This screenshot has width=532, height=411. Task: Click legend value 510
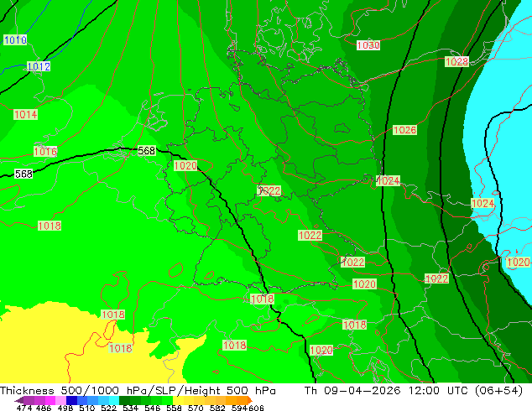coord(87,408)
